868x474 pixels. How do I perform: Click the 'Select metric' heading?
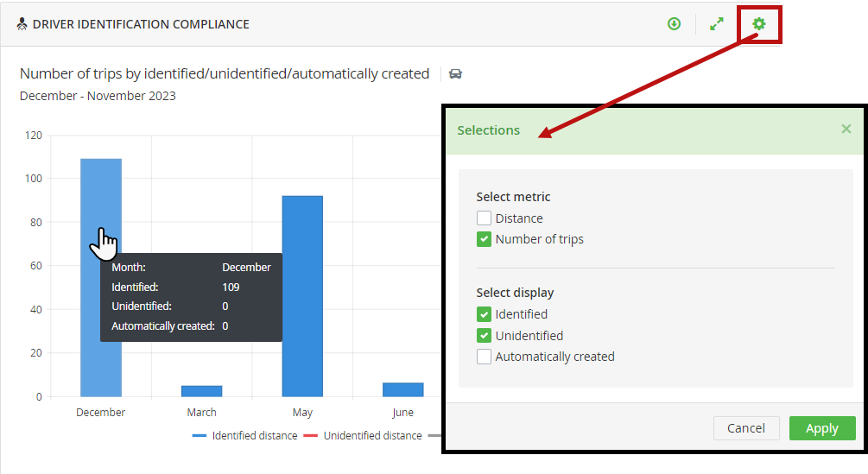513,197
